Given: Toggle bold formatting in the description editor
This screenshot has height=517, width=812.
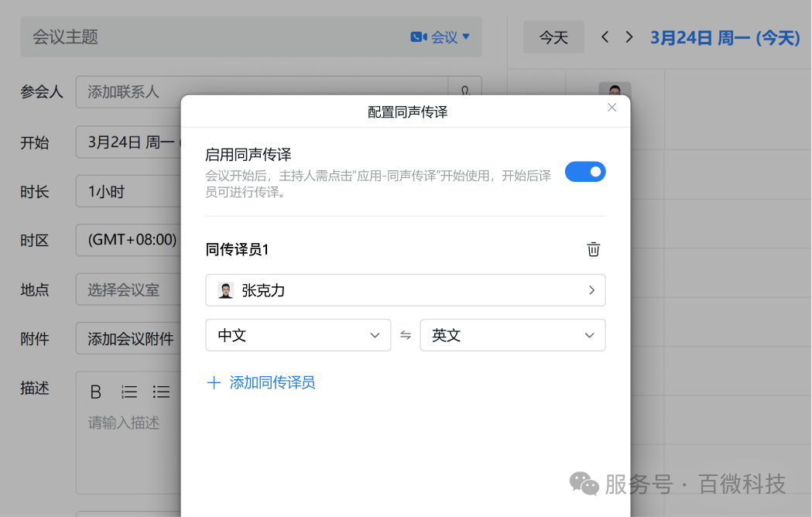Looking at the screenshot, I should point(95,392).
